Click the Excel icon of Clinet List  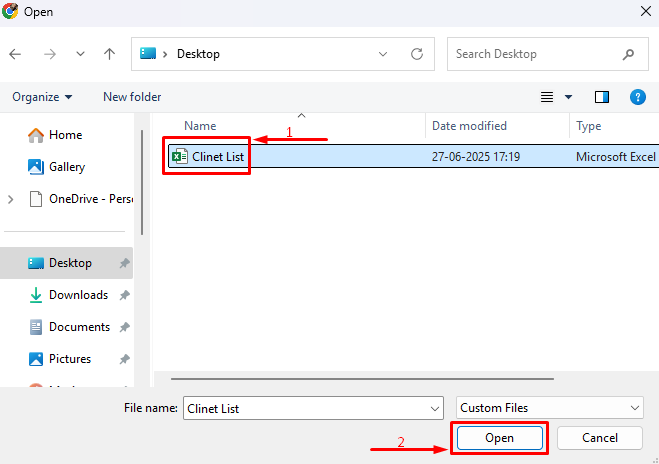click(180, 157)
